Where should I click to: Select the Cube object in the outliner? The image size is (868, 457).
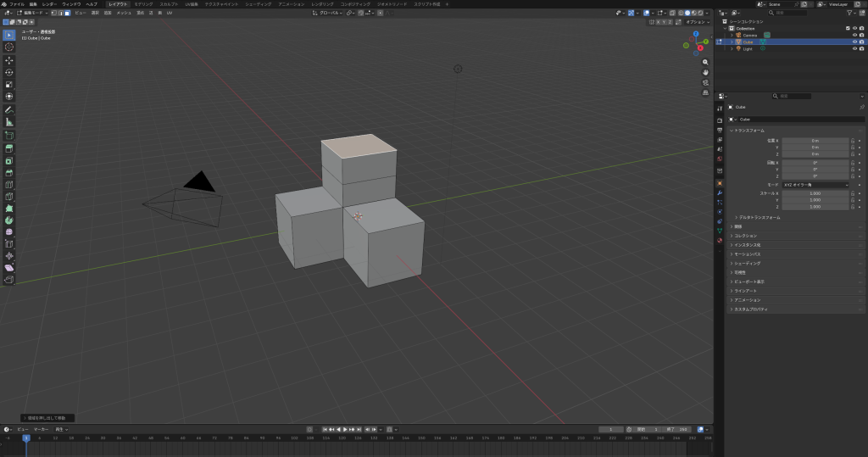point(749,42)
